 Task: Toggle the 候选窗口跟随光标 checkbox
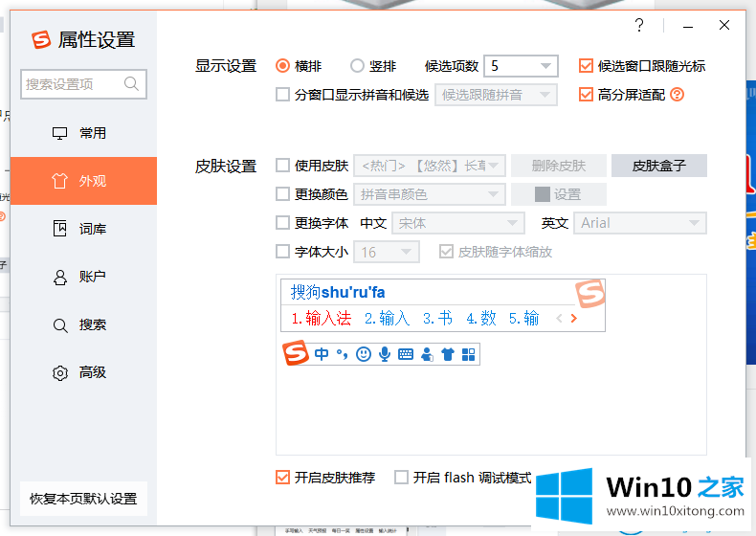click(586, 66)
